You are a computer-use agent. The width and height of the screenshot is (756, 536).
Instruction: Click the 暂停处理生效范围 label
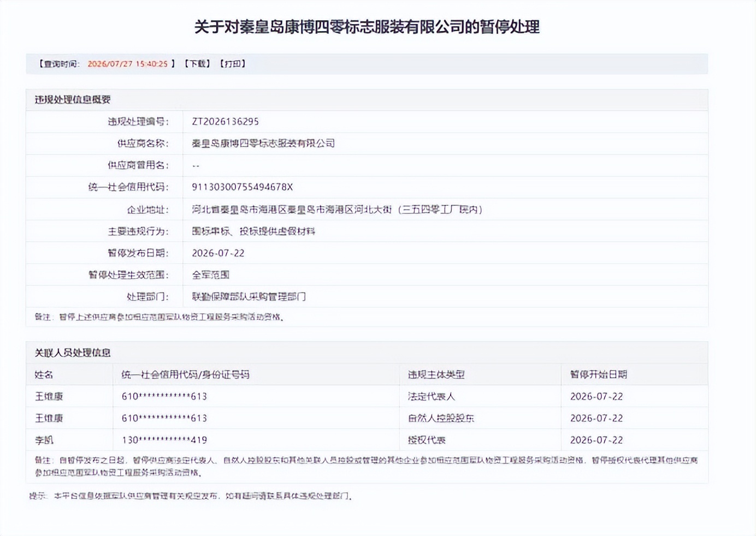coord(129,275)
